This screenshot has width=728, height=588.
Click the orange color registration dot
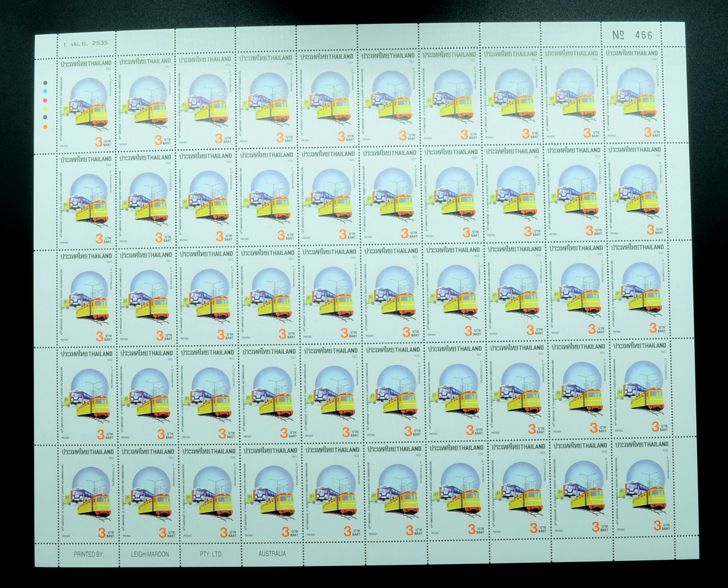45,127
